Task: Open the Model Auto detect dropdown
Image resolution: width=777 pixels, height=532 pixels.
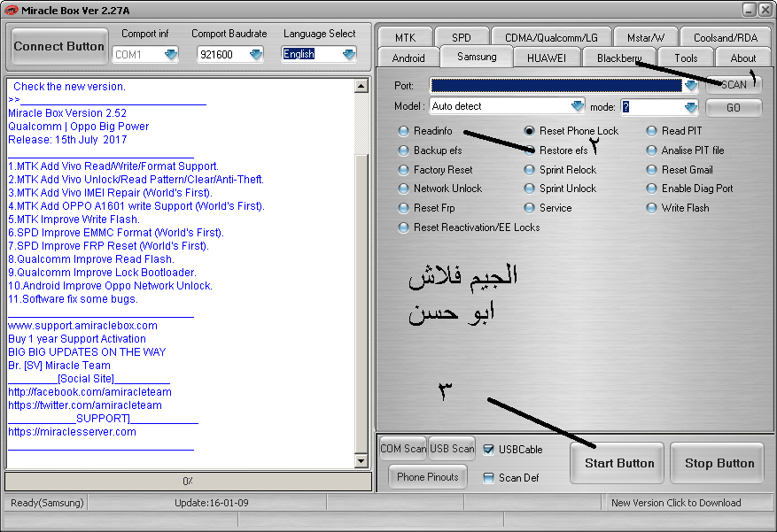Action: pyautogui.click(x=577, y=106)
